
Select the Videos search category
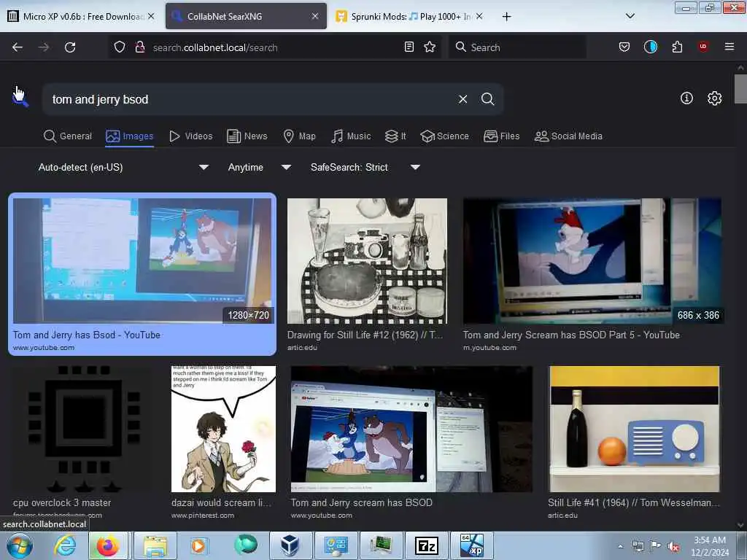(191, 136)
